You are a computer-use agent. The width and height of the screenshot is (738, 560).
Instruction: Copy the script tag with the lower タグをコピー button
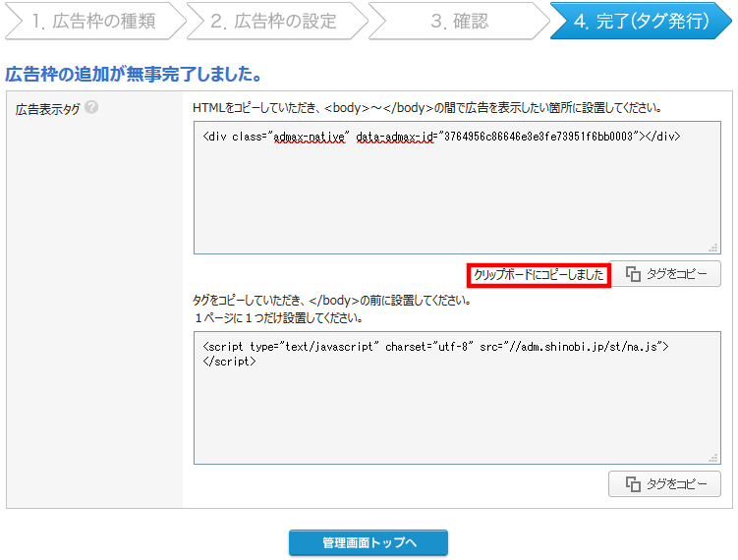[664, 483]
